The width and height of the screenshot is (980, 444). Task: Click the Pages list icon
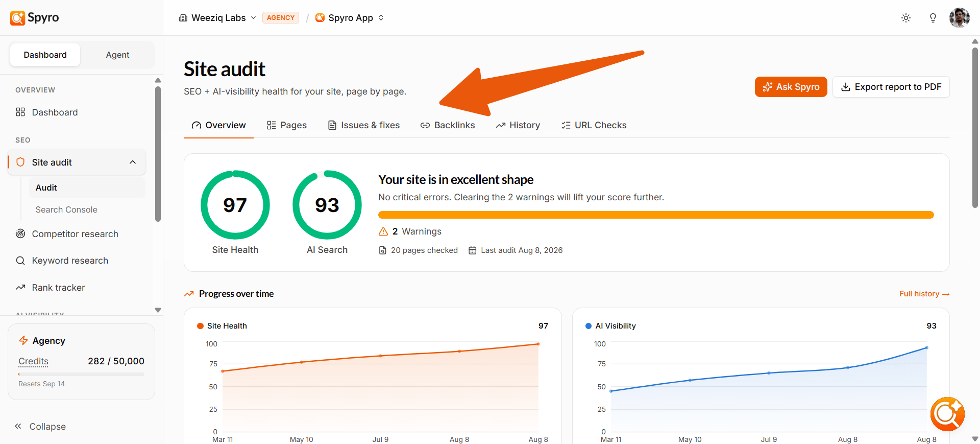point(271,125)
